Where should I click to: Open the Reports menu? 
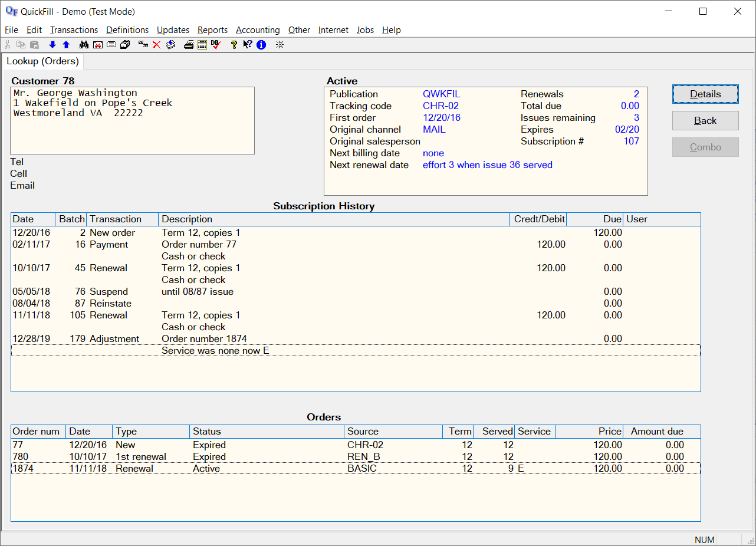click(x=212, y=30)
